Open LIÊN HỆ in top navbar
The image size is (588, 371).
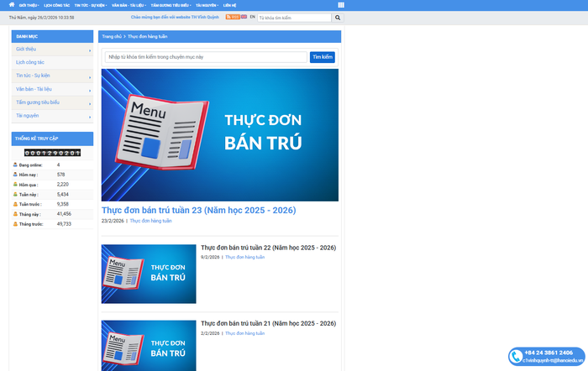coord(229,5)
